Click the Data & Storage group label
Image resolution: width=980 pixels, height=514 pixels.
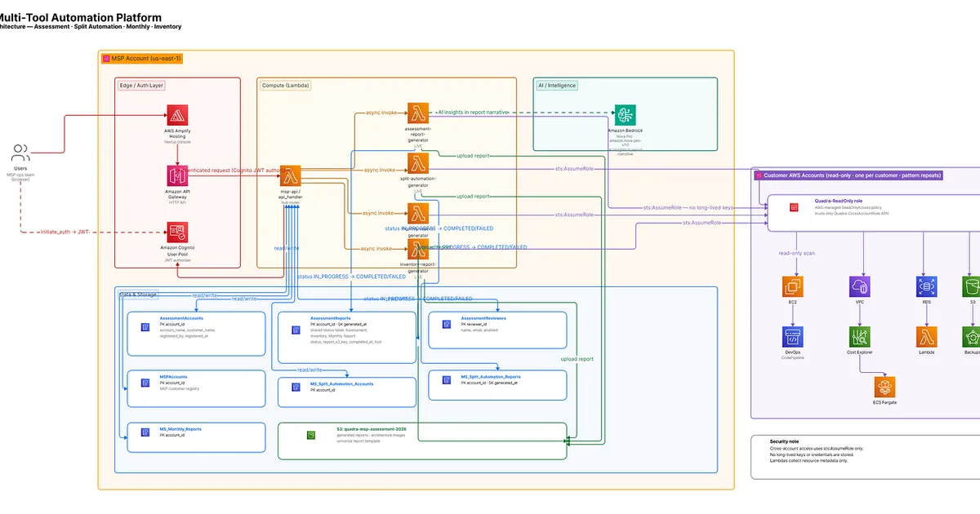[138, 294]
